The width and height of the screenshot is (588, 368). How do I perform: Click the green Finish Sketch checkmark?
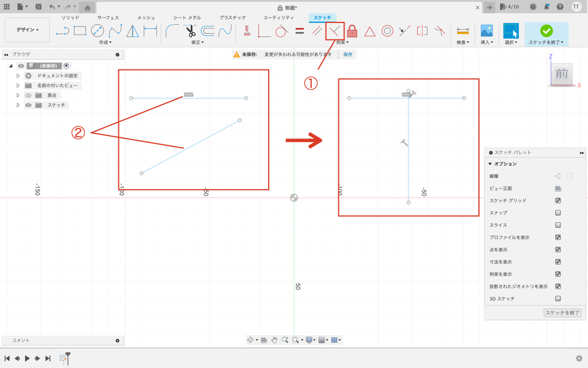pyautogui.click(x=547, y=31)
